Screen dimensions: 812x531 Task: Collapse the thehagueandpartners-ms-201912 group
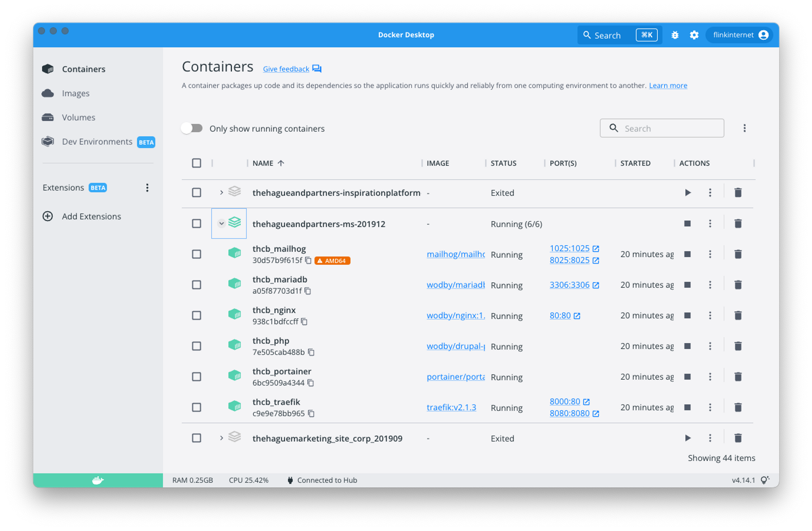222,224
